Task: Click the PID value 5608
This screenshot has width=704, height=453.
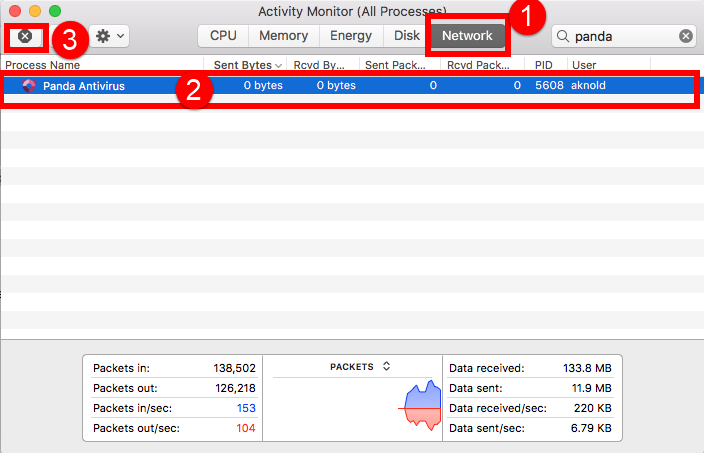Action: (549, 85)
